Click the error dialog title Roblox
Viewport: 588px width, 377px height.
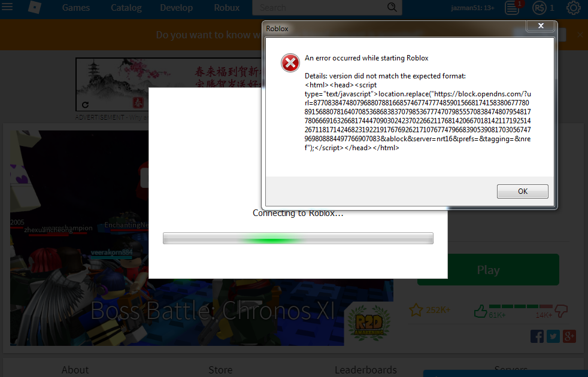coord(277,29)
